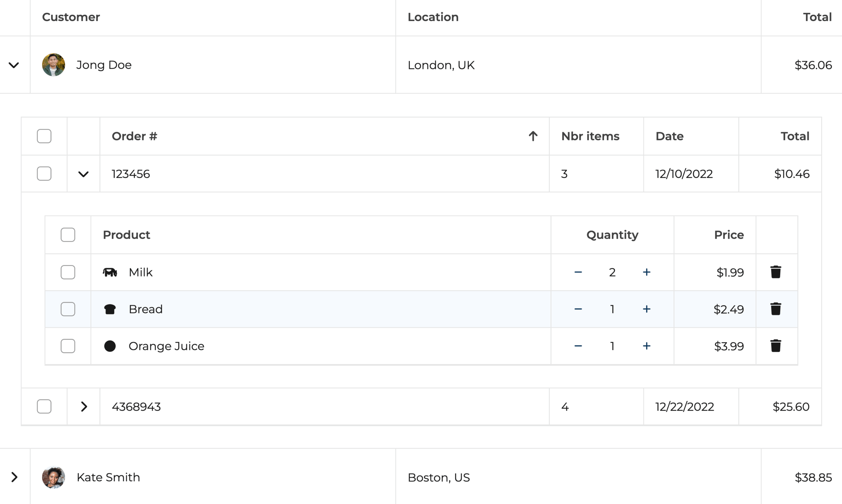Open Jong Doe's avatar picture
This screenshot has height=504, width=842.
click(x=54, y=65)
